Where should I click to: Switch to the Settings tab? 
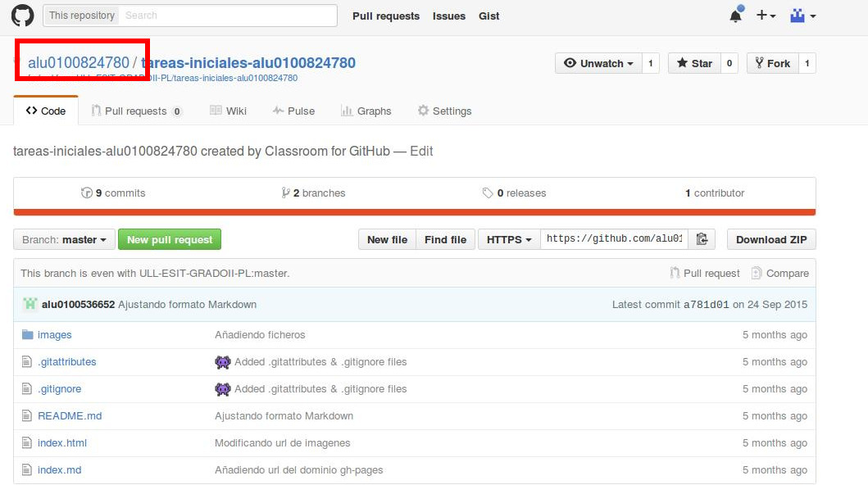pos(444,111)
